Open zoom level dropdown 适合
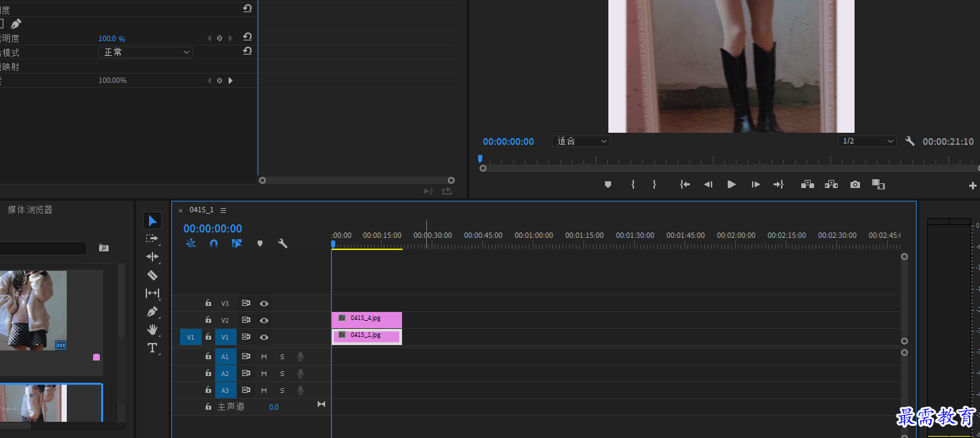This screenshot has width=980, height=438. 581,142
